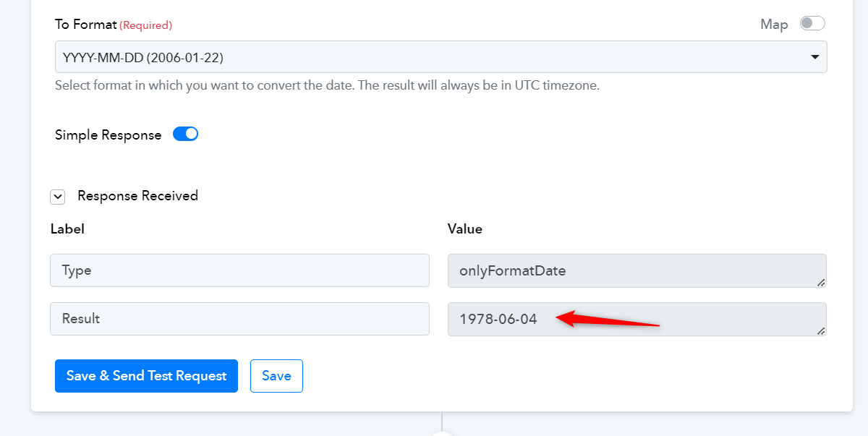Click resize handle of 1978-06-04 textarea

pyautogui.click(x=821, y=330)
